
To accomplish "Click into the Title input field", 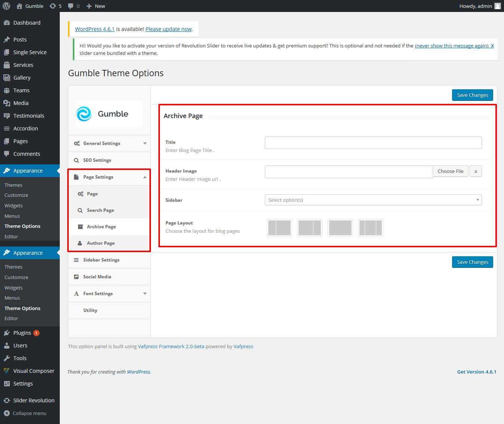I will pos(373,143).
